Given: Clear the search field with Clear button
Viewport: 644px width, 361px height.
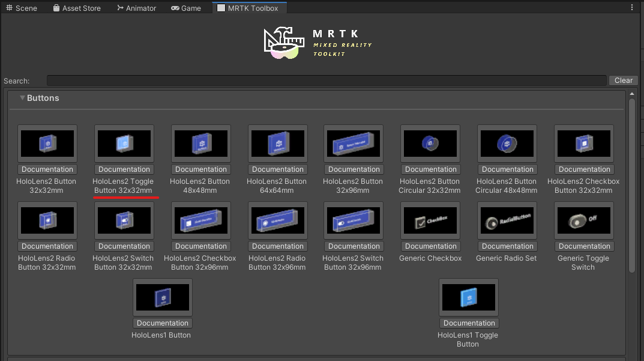Looking at the screenshot, I should tap(623, 80).
